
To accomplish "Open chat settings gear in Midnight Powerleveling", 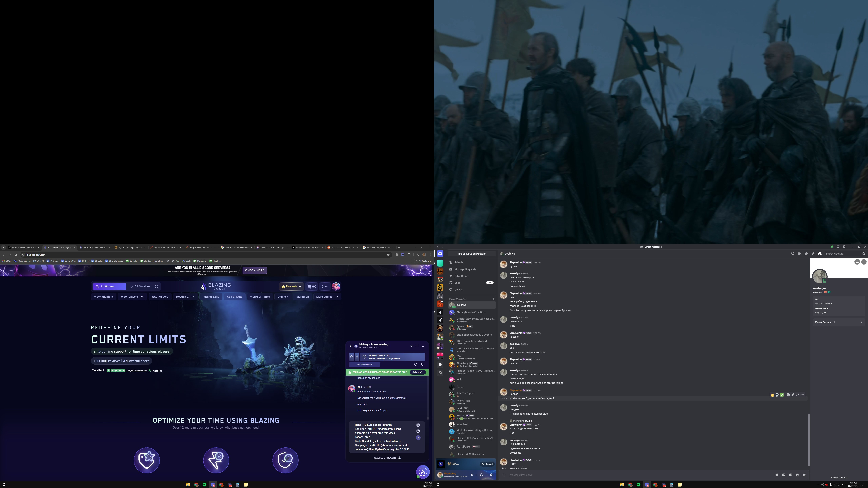I will pyautogui.click(x=411, y=346).
